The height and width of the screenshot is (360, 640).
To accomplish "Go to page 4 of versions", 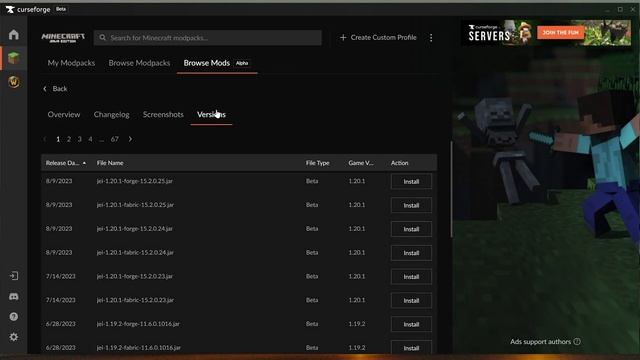I will pyautogui.click(x=90, y=139).
